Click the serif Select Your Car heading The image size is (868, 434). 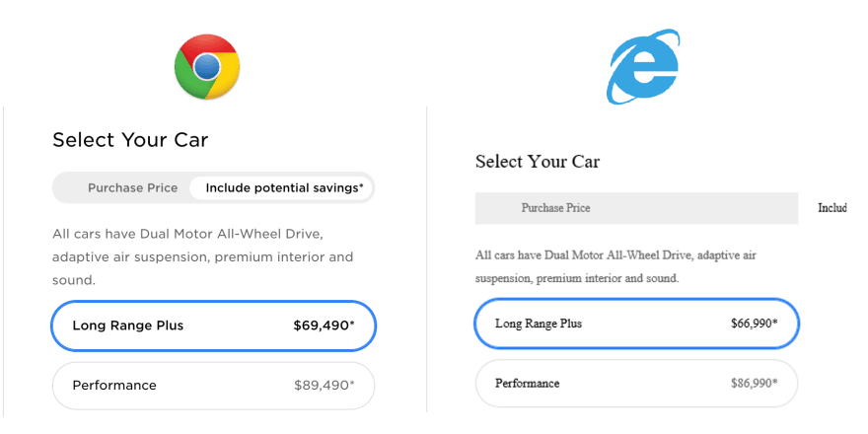pyautogui.click(x=538, y=162)
